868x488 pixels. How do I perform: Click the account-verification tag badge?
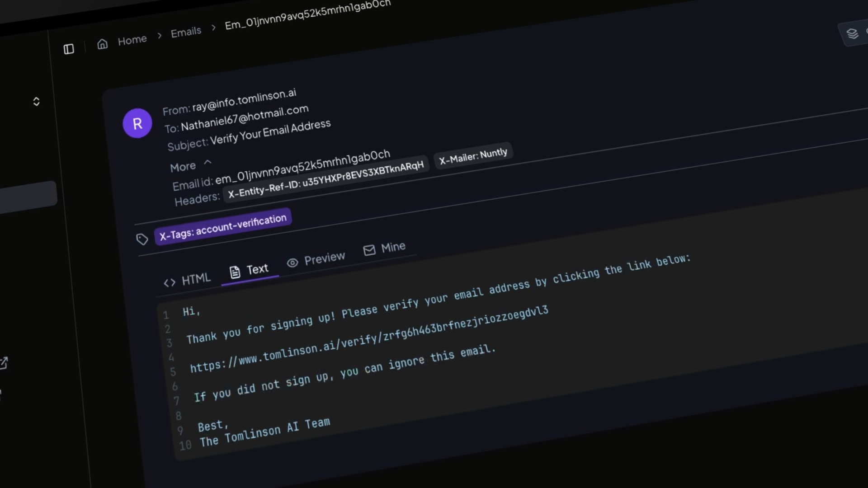pos(223,226)
